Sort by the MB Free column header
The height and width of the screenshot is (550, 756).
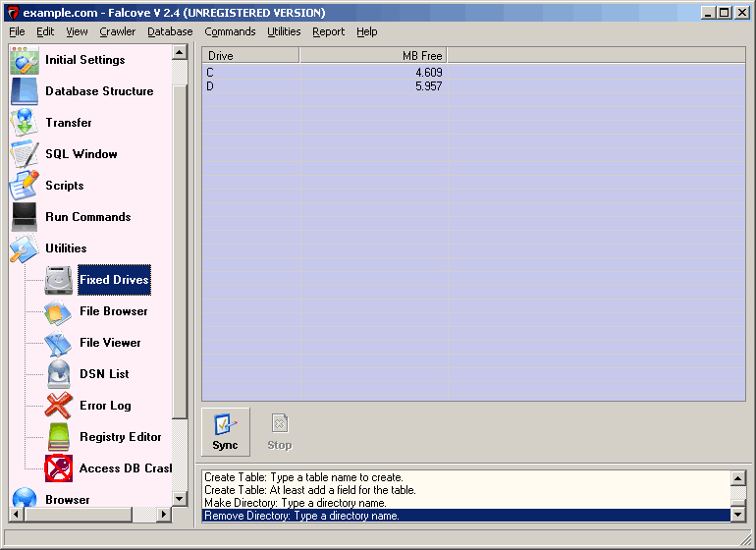coord(374,55)
